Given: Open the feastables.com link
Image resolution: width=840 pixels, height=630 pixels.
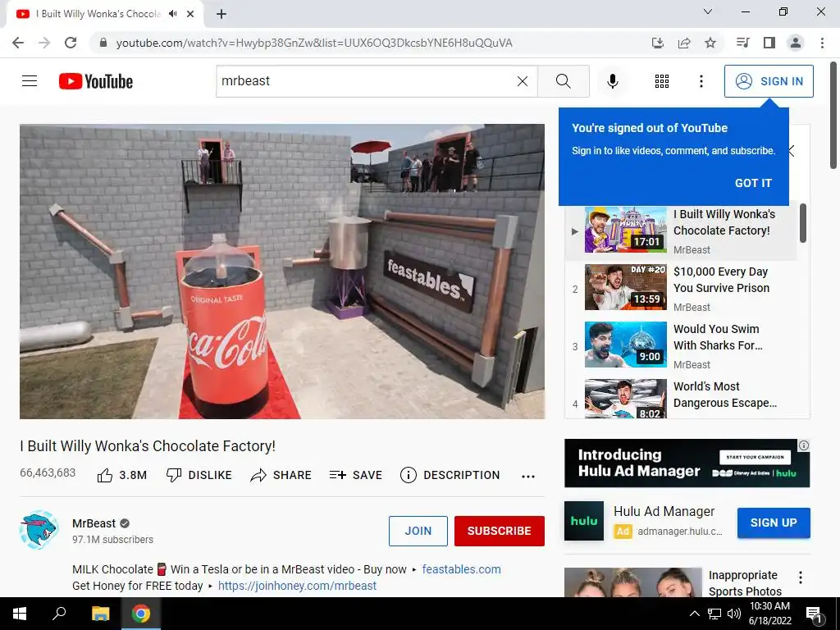Looking at the screenshot, I should pyautogui.click(x=461, y=569).
